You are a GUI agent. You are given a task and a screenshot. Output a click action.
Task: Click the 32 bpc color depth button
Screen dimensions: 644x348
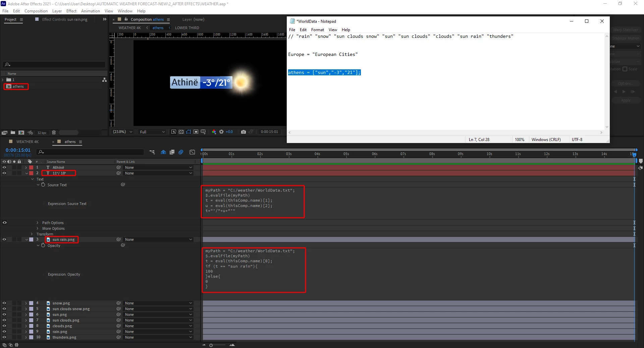pos(42,133)
